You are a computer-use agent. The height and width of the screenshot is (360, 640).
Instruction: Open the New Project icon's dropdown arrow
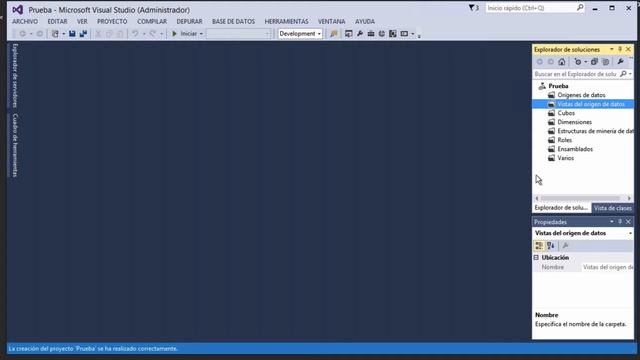(64, 34)
